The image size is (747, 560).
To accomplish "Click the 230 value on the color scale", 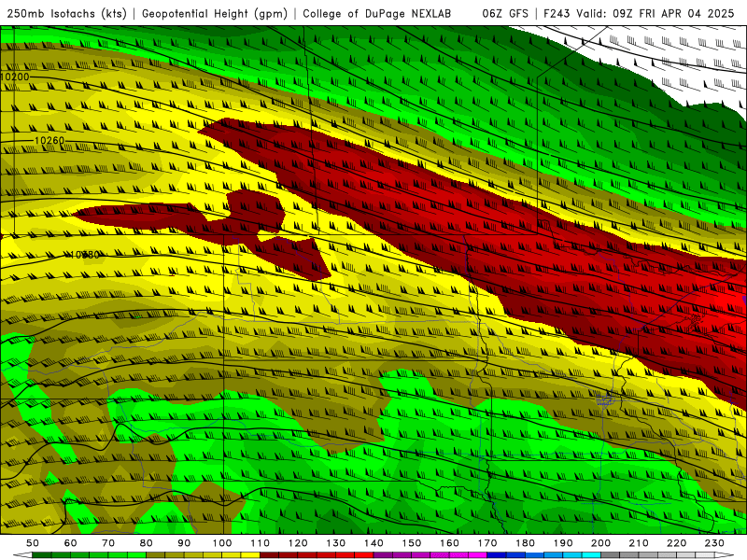I will [x=714, y=543].
